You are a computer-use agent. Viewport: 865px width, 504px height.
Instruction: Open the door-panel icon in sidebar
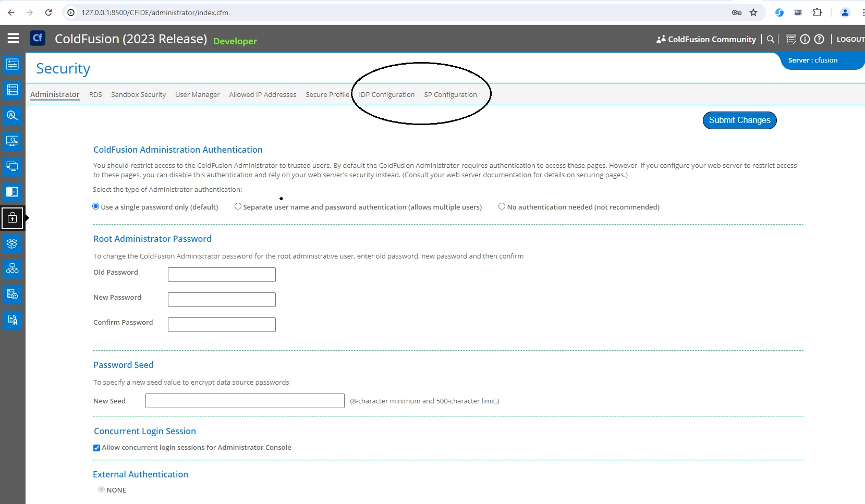click(x=12, y=192)
